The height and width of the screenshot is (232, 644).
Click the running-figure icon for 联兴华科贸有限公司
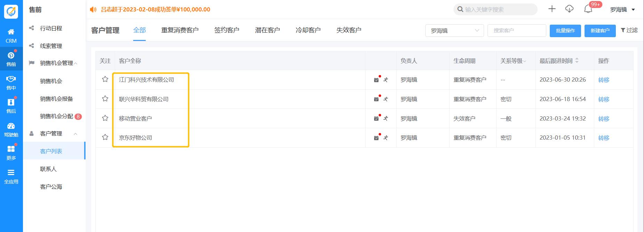tap(386, 99)
